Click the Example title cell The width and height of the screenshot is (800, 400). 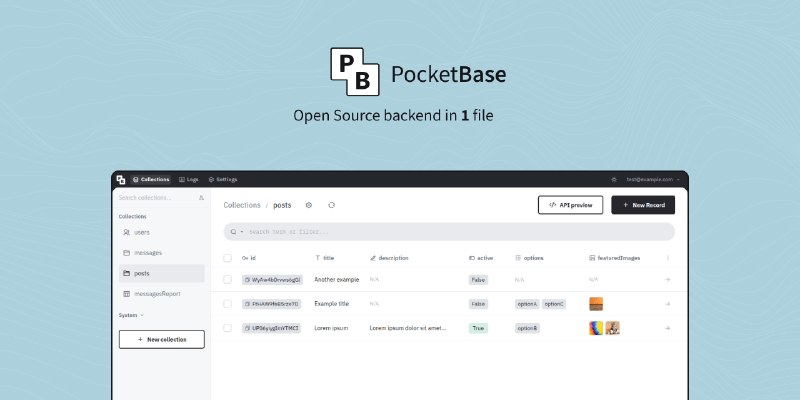pyautogui.click(x=332, y=304)
